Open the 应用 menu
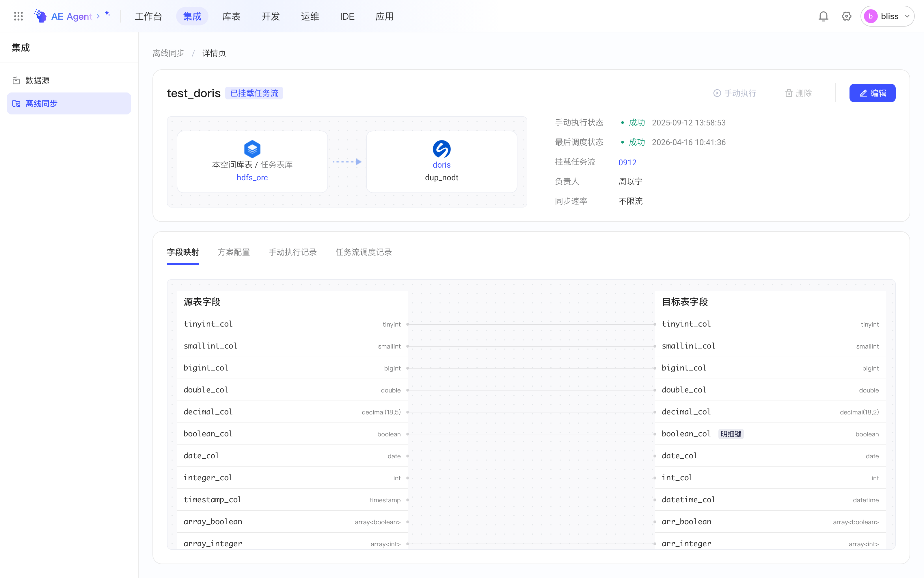Viewport: 924px width, 578px height. 385,16
